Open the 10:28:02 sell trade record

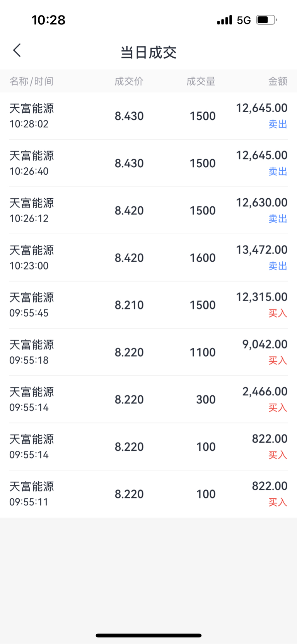point(148,116)
